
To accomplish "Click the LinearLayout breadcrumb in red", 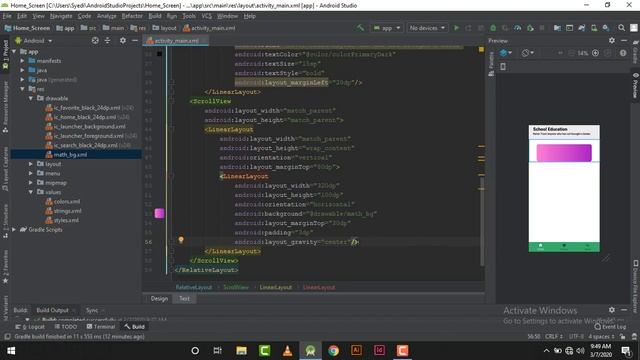I will click(x=319, y=287).
